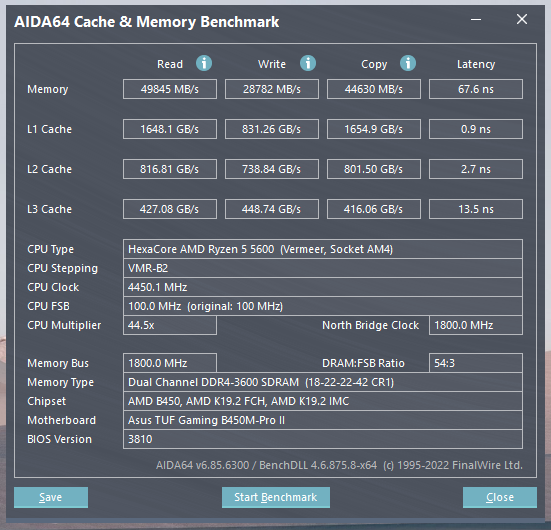Click the Save button

point(51,497)
